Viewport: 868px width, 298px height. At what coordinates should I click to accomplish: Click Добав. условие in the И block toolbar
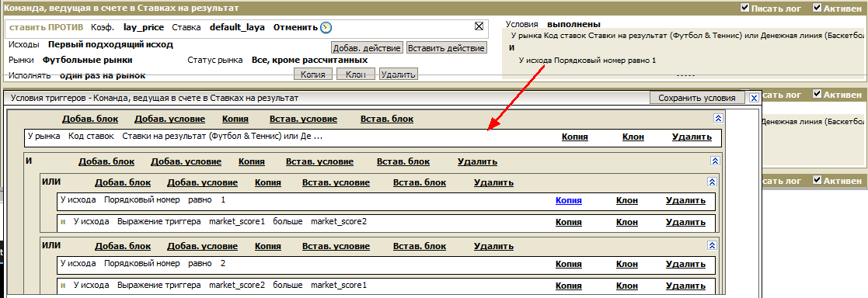coord(186,161)
